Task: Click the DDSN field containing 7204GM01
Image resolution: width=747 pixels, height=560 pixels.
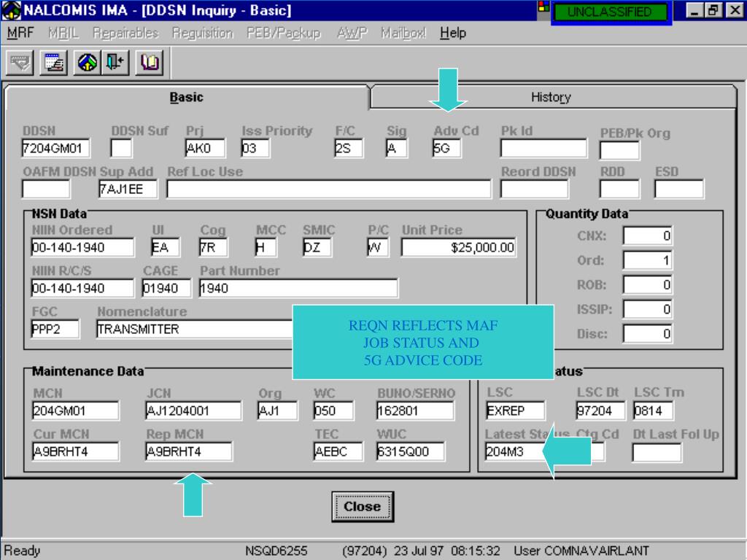Action: coord(55,148)
